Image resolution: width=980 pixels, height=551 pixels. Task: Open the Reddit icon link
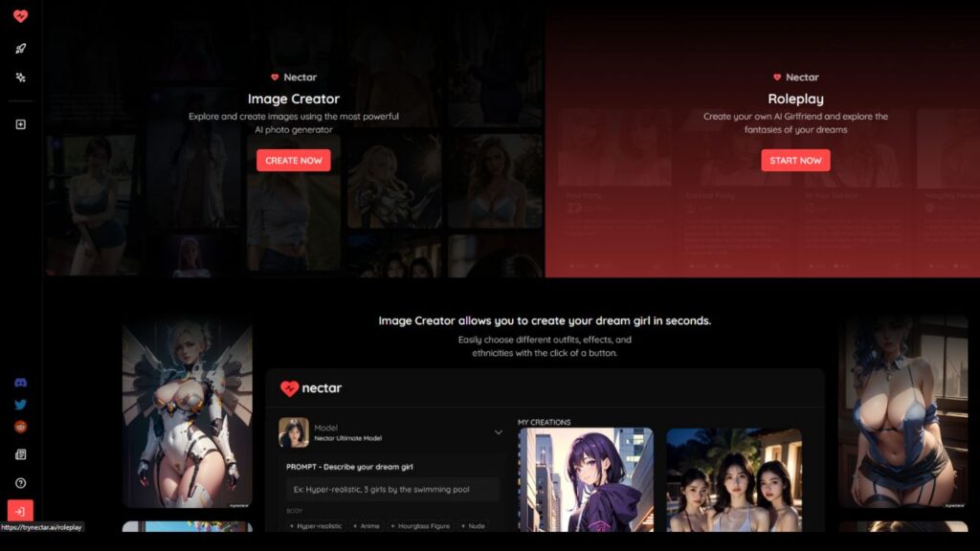pos(21,427)
